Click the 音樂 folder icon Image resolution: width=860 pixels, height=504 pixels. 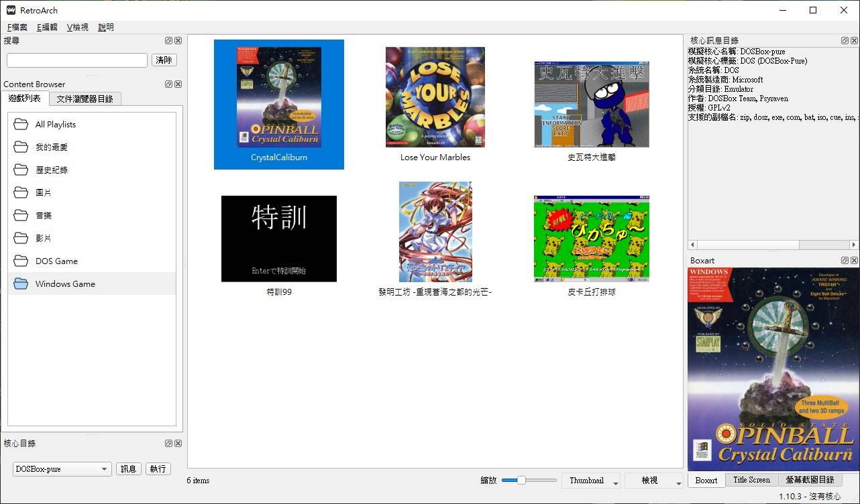pos(21,215)
